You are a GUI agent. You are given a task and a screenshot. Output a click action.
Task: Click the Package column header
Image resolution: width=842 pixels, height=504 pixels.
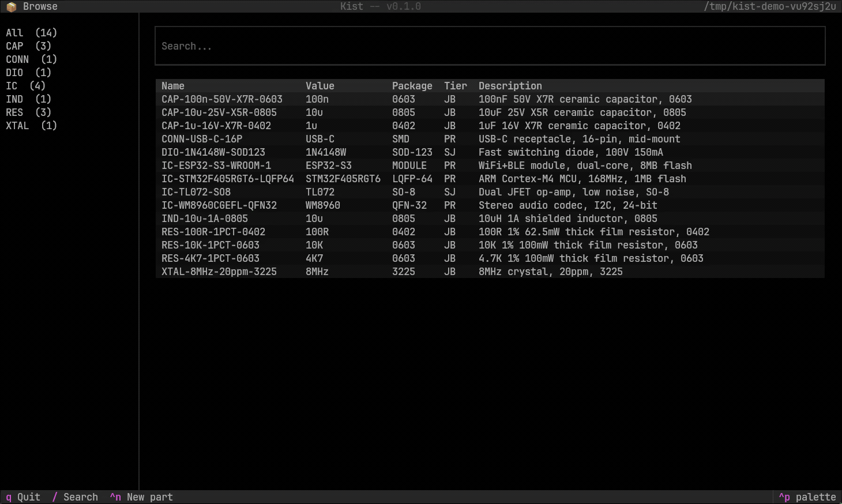(412, 85)
